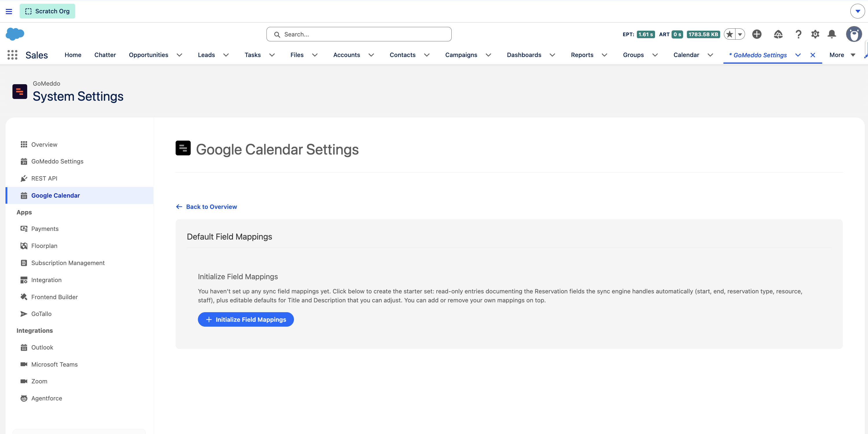The height and width of the screenshot is (434, 868).
Task: Click the GoMeddo System Settings logo icon
Action: (20, 91)
